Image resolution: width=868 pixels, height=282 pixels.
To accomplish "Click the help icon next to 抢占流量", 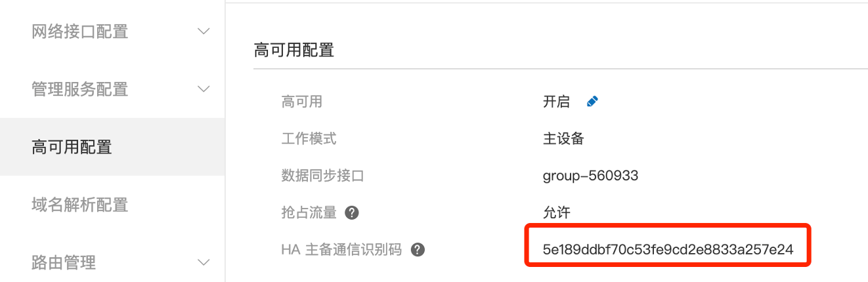I will click(x=352, y=212).
